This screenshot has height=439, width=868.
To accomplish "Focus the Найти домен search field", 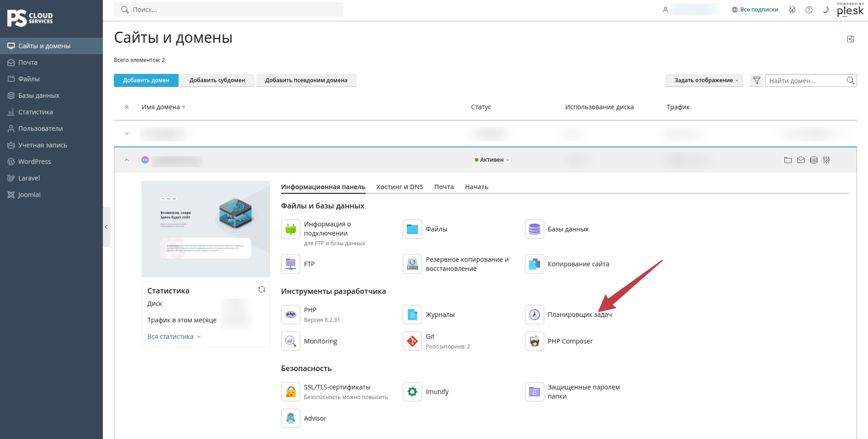I will point(806,81).
